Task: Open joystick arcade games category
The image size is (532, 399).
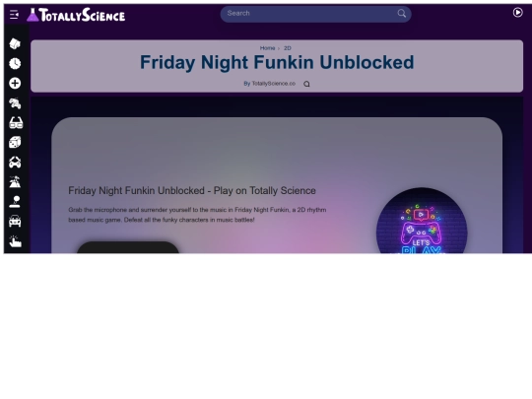Action: pyautogui.click(x=15, y=202)
